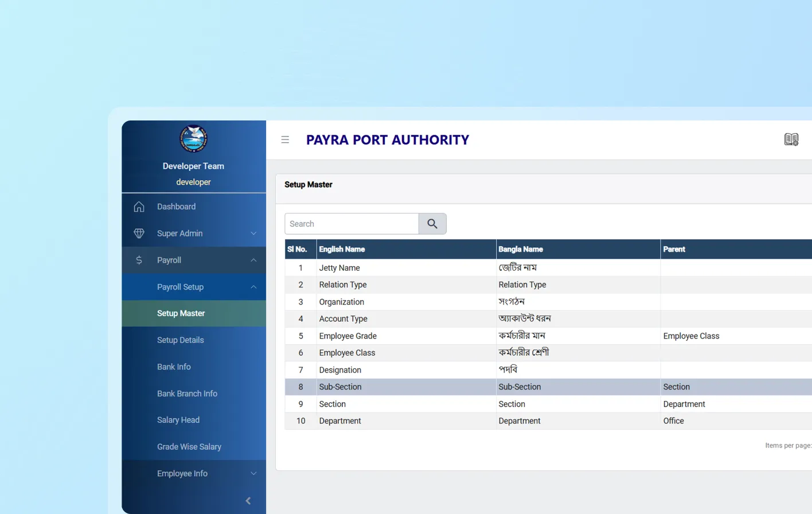812x514 pixels.
Task: Click the Dashboard home icon
Action: (x=139, y=207)
